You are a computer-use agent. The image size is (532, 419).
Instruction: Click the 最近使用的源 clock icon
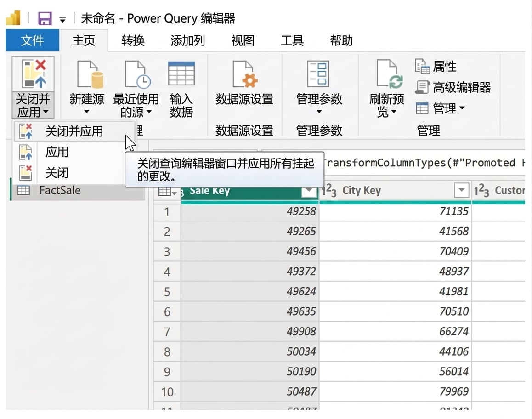click(x=137, y=74)
